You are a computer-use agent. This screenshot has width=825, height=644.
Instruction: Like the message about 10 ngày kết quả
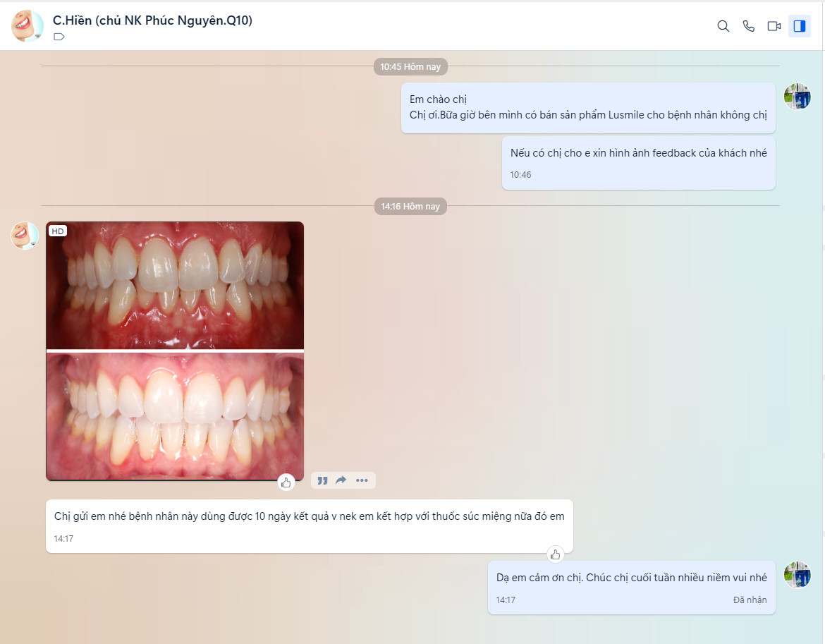[x=555, y=554]
